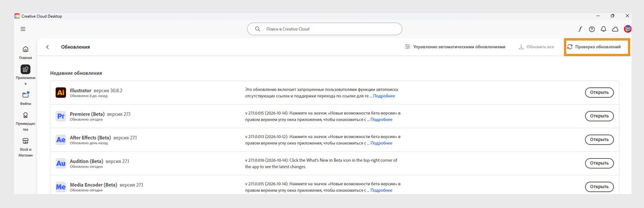The width and height of the screenshot is (644, 208).
Task: Click the back arrow beside Обновления
Action: pyautogui.click(x=47, y=47)
